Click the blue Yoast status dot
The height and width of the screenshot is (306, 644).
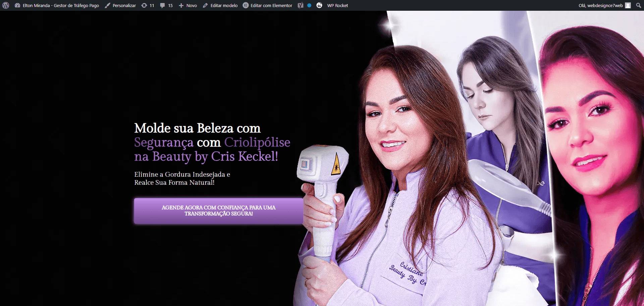tap(309, 5)
